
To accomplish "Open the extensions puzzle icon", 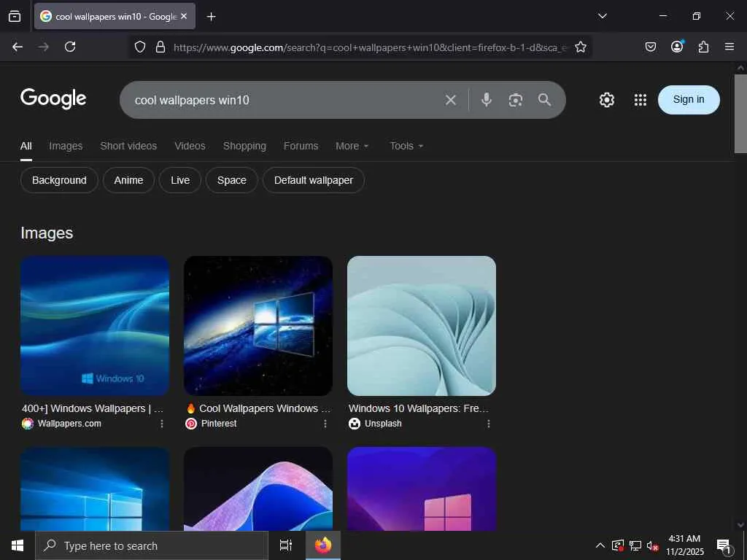I will (x=703, y=47).
